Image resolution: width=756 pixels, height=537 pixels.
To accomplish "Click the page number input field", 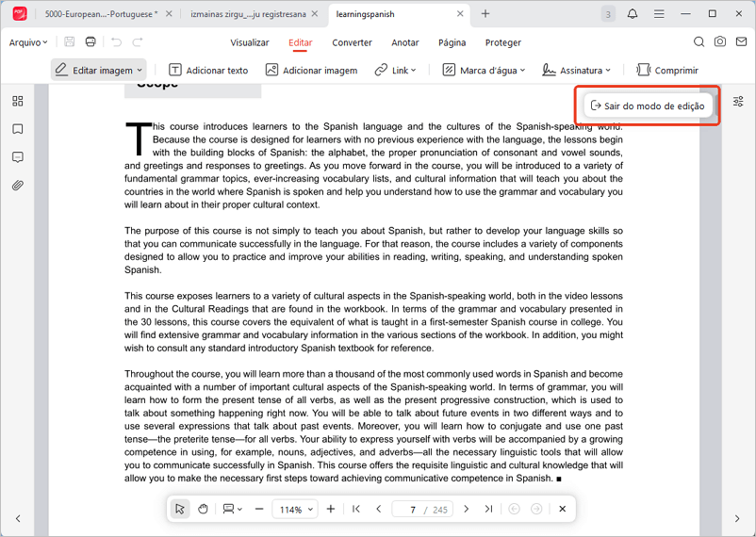I will tap(411, 509).
